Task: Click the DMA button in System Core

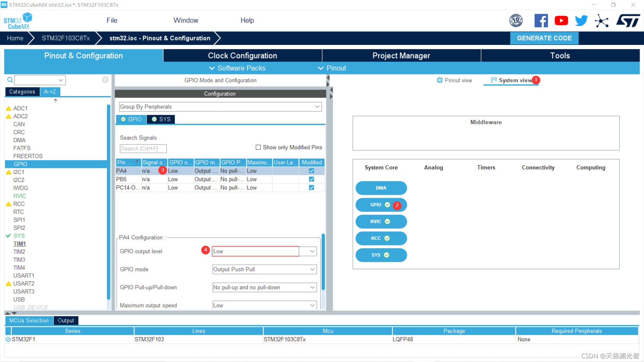Action: [381, 188]
